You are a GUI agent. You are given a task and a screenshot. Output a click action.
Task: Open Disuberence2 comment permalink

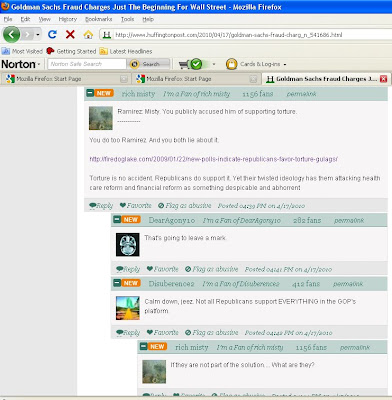(348, 284)
